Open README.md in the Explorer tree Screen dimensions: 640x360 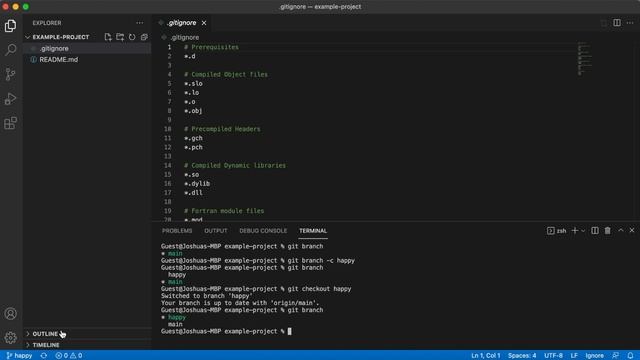(58, 60)
